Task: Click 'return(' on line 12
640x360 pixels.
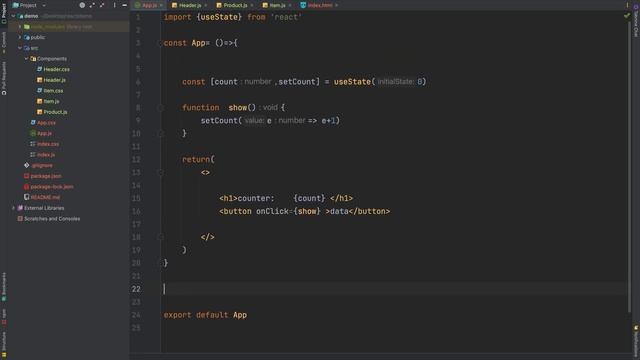Action: click(x=198, y=160)
